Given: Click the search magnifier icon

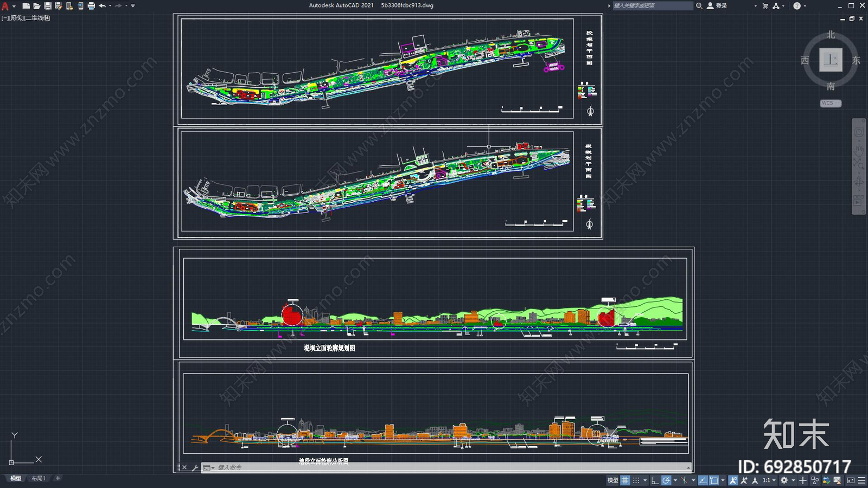Looking at the screenshot, I should (x=699, y=5).
